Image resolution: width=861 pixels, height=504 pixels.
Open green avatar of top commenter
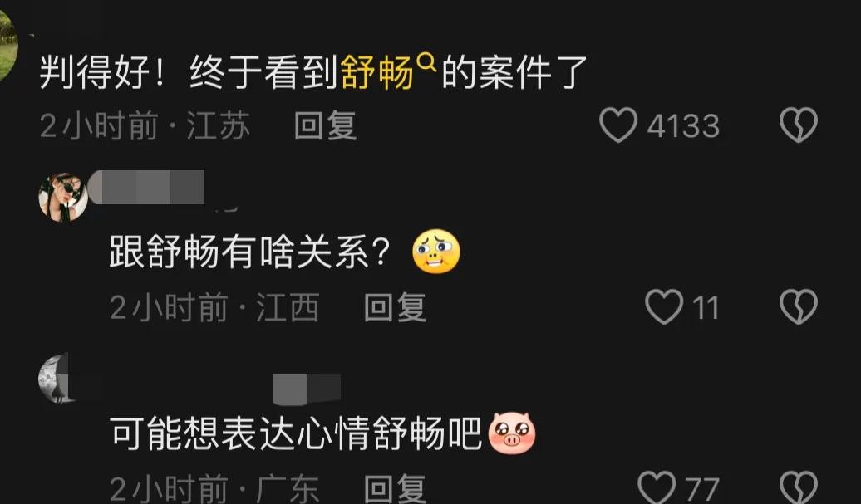(8, 46)
